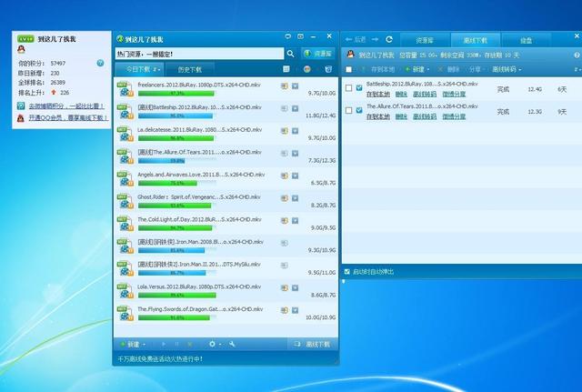This screenshot has width=582, height=392.
Task: Open the settings gear dropdown in bottom toolbar
Action: coord(215,345)
